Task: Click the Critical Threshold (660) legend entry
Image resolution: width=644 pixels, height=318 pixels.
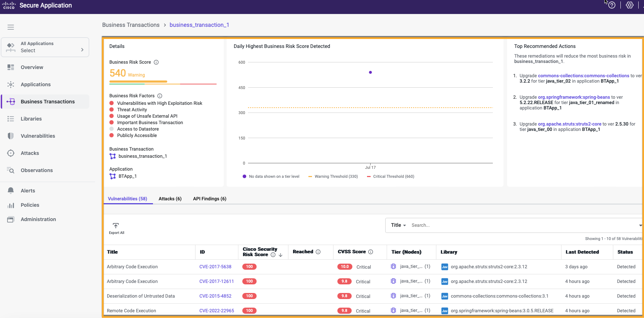Action: coord(391,177)
